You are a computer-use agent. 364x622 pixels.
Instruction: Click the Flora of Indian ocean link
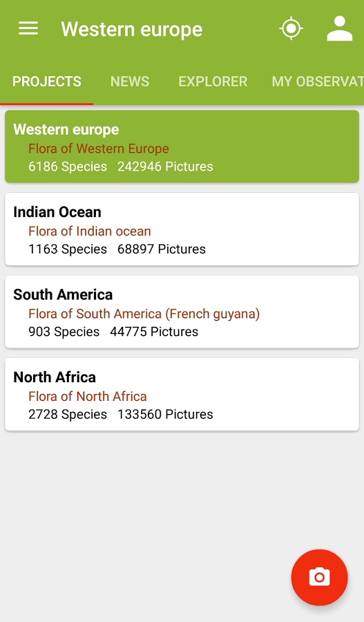point(90,231)
